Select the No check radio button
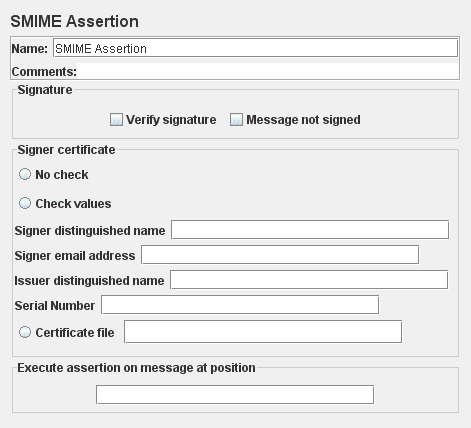Image resolution: width=471 pixels, height=428 pixels. tap(25, 174)
